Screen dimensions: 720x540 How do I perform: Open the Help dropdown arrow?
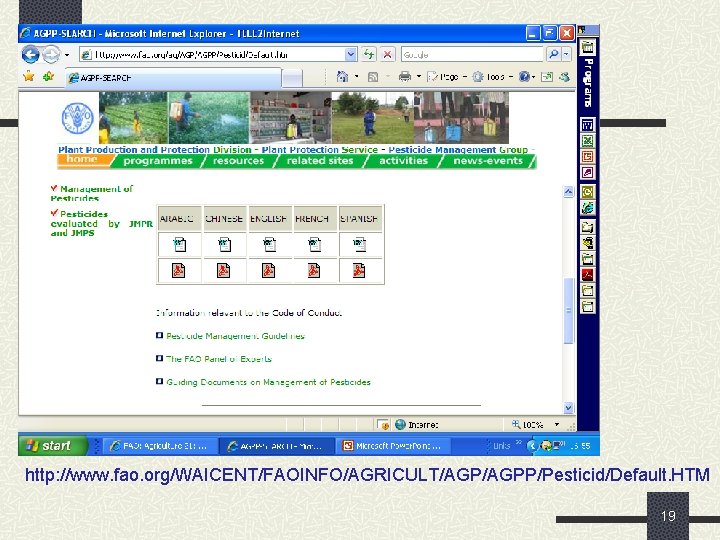click(x=534, y=77)
